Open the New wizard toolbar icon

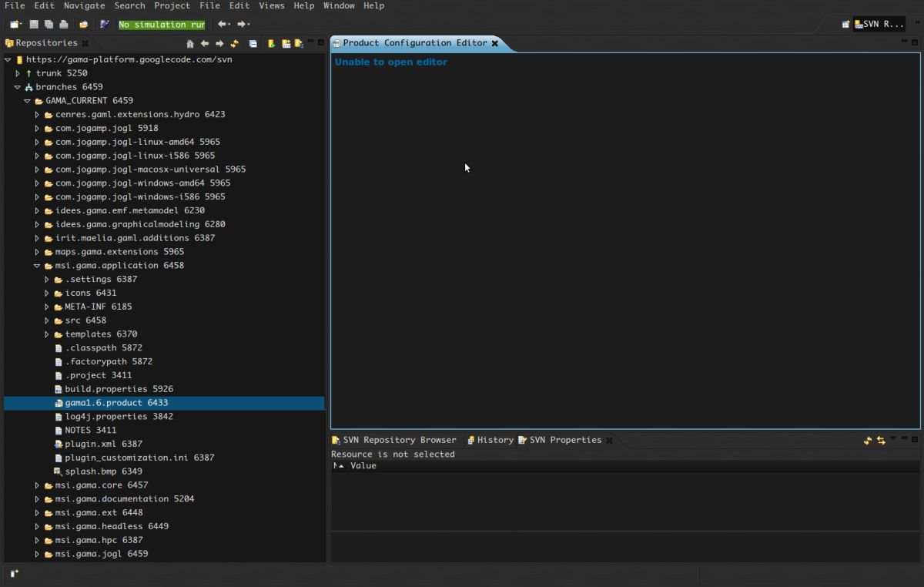point(15,25)
